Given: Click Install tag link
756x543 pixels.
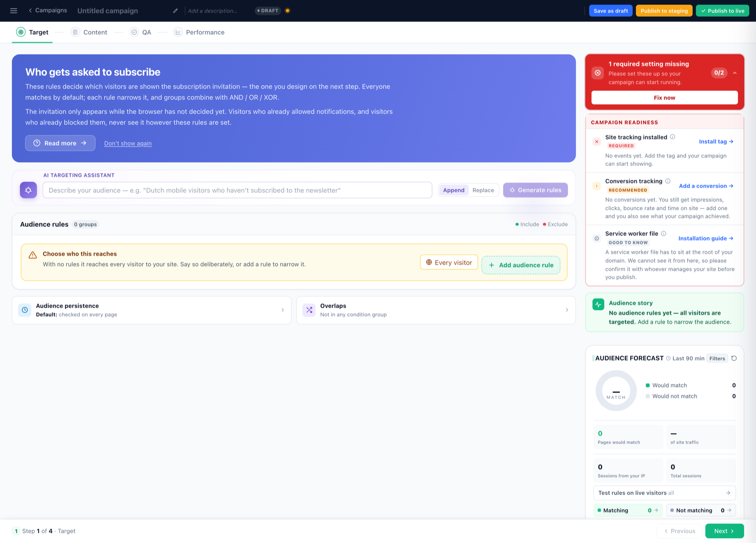Looking at the screenshot, I should 716,142.
